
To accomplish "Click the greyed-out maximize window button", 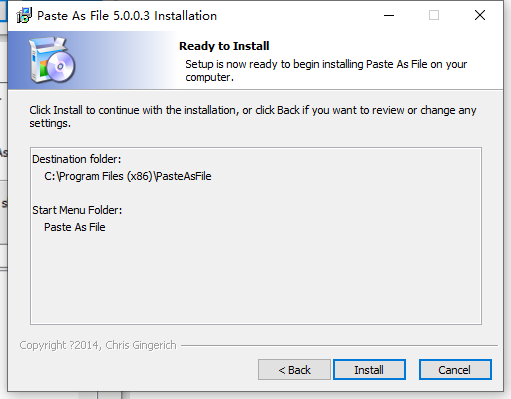I will (434, 15).
